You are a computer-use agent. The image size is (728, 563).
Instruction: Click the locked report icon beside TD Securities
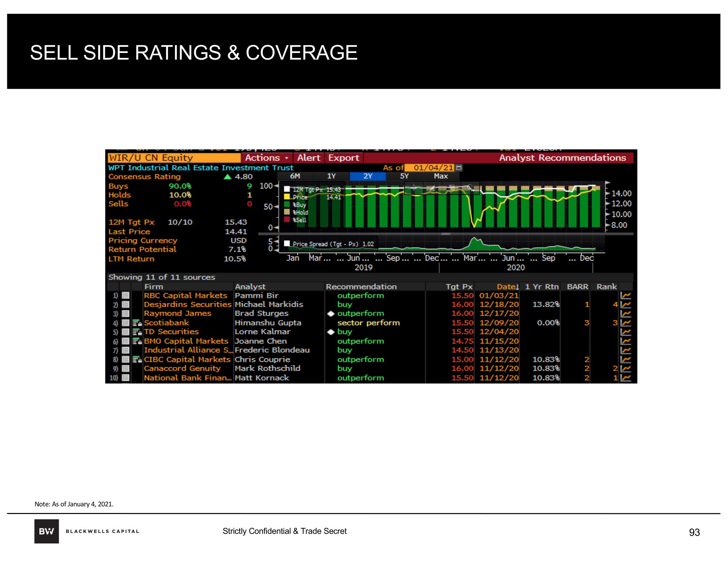(137, 332)
